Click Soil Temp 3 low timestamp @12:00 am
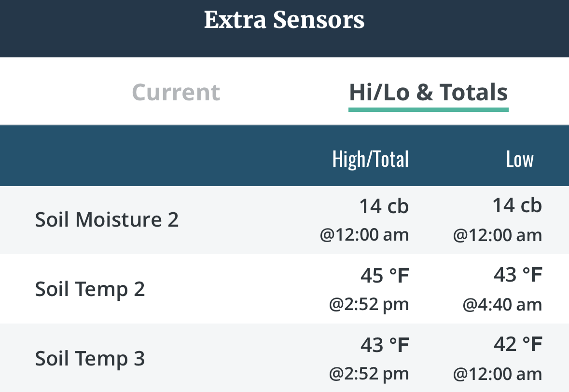Screen dimensions: 569x392 (x=497, y=374)
